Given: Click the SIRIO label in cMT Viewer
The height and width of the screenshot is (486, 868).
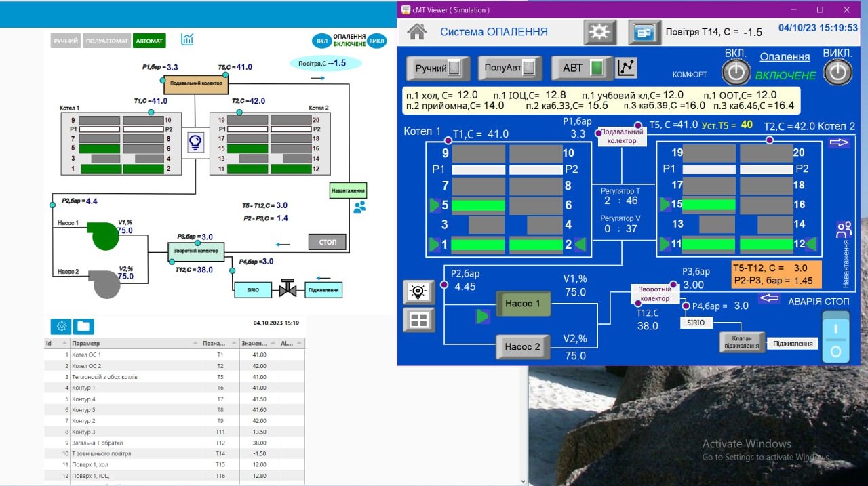Looking at the screenshot, I should 696,323.
